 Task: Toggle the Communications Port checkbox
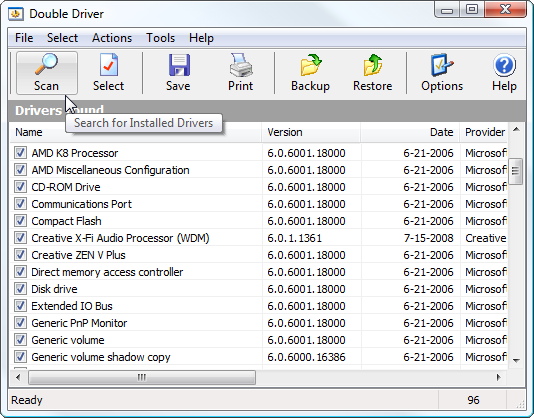pyautogui.click(x=20, y=204)
